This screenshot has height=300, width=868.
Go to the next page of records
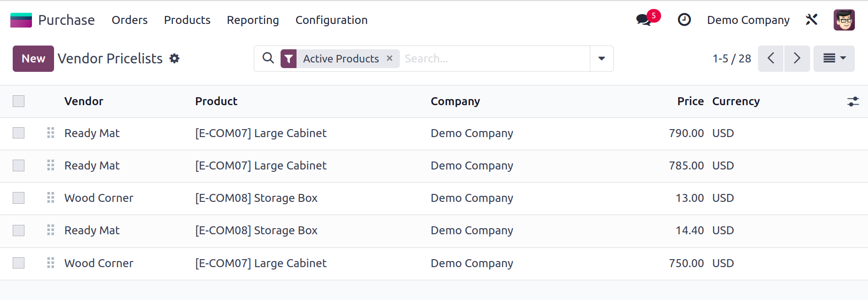[x=797, y=58]
